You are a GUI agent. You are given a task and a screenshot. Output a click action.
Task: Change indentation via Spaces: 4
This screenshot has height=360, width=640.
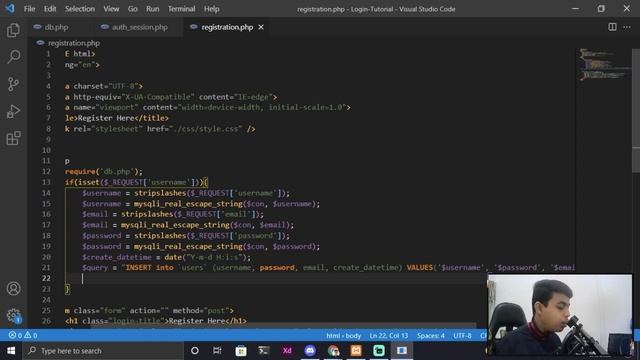coord(431,336)
